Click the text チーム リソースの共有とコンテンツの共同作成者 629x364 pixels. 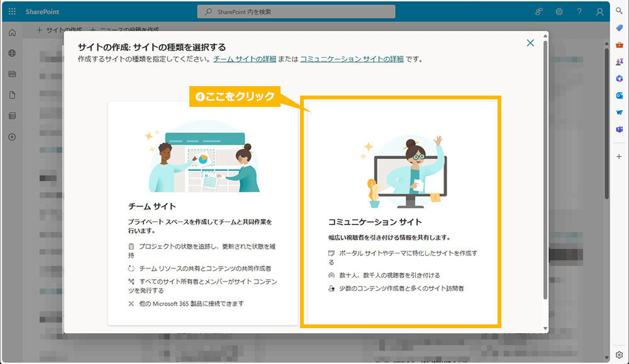click(x=205, y=268)
